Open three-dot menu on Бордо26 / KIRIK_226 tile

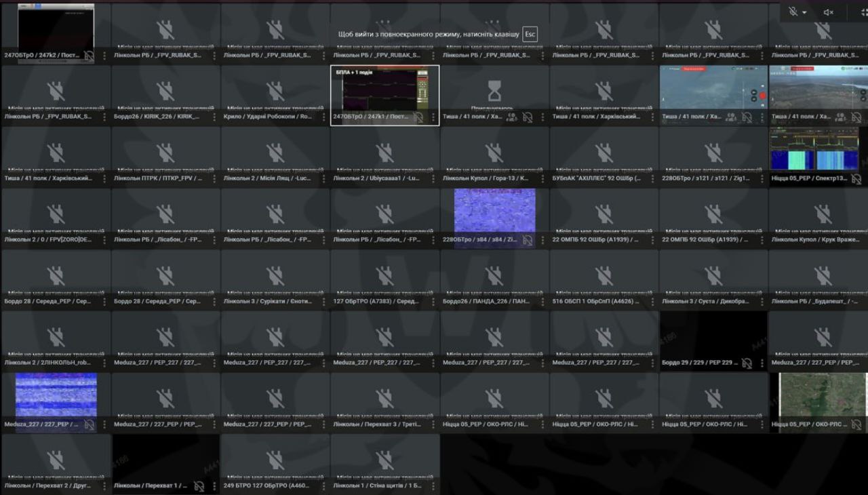click(x=214, y=117)
